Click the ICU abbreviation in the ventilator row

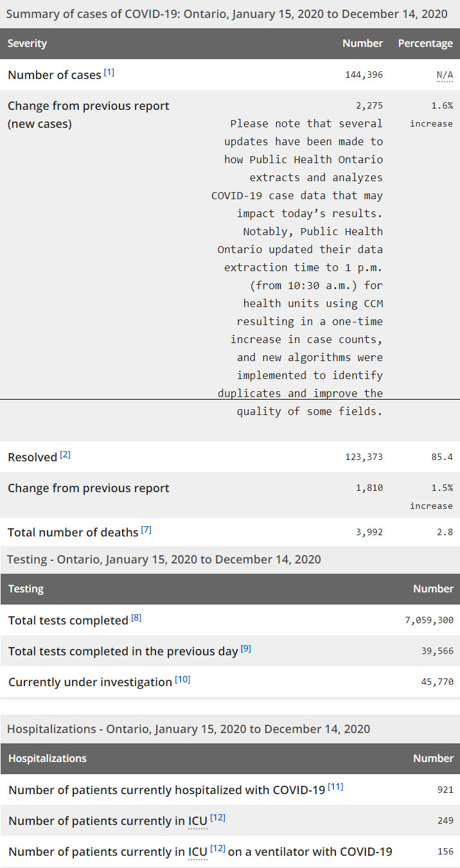pos(198,853)
